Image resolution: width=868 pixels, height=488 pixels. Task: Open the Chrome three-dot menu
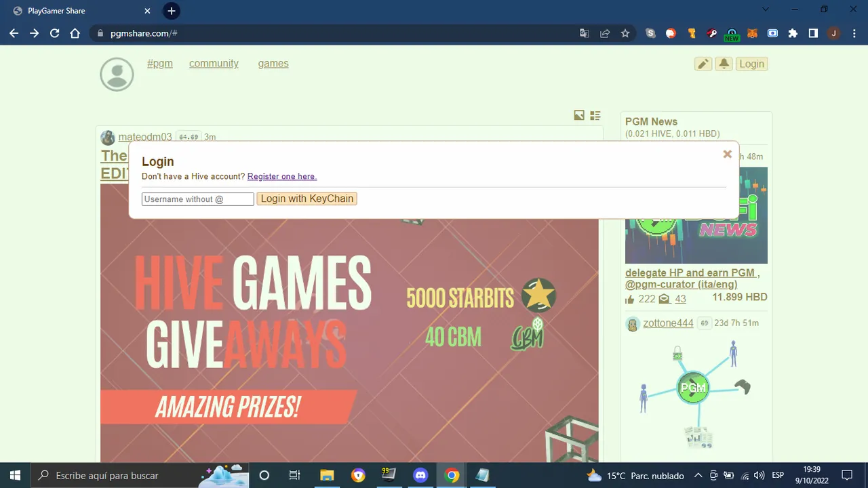854,33
